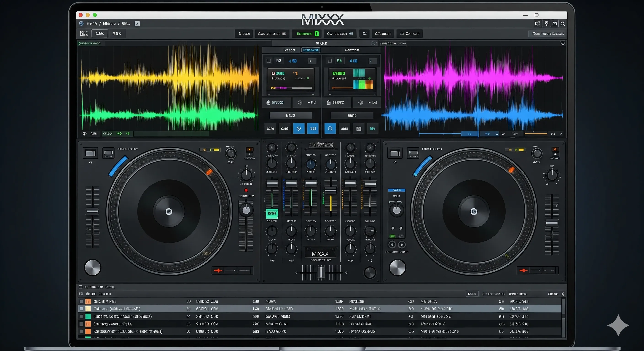Click the blue button with the brain-shaped icon

click(299, 128)
